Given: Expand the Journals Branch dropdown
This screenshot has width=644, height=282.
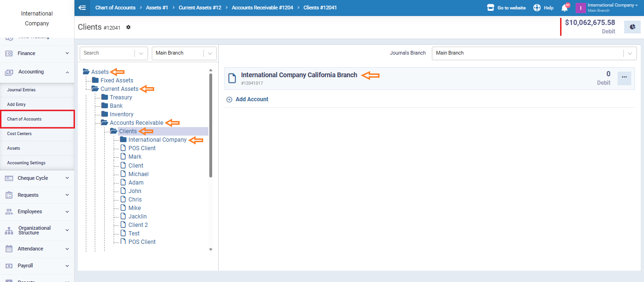Looking at the screenshot, I should pyautogui.click(x=629, y=53).
